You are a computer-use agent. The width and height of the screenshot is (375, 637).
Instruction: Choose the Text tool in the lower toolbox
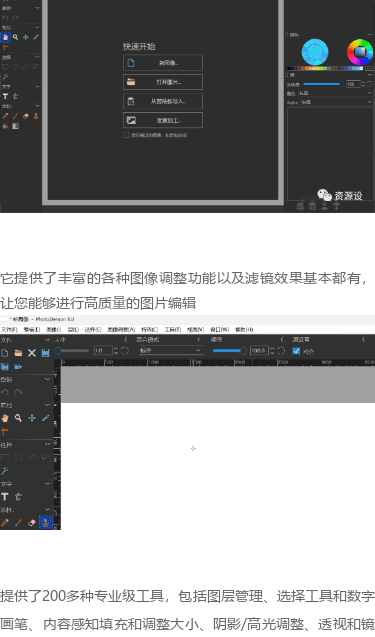point(5,496)
